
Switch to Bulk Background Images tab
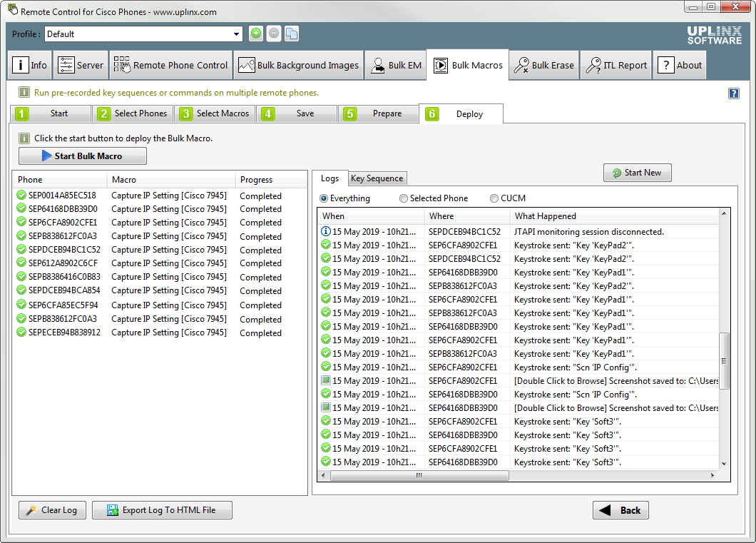tap(298, 65)
